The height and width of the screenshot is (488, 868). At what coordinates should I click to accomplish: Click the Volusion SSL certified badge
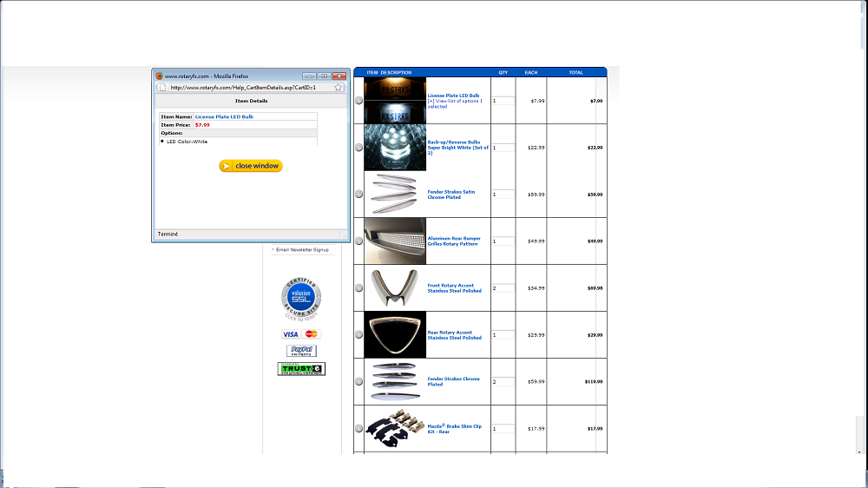pyautogui.click(x=301, y=299)
